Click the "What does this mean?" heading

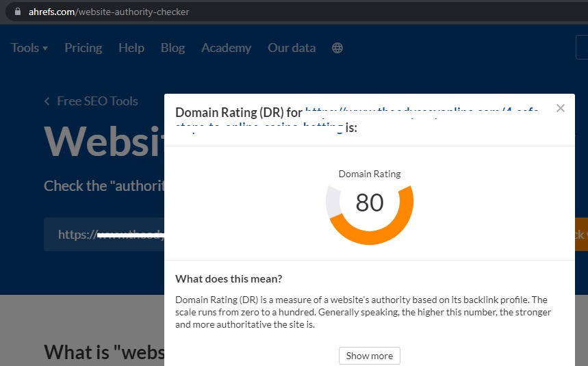tap(229, 278)
